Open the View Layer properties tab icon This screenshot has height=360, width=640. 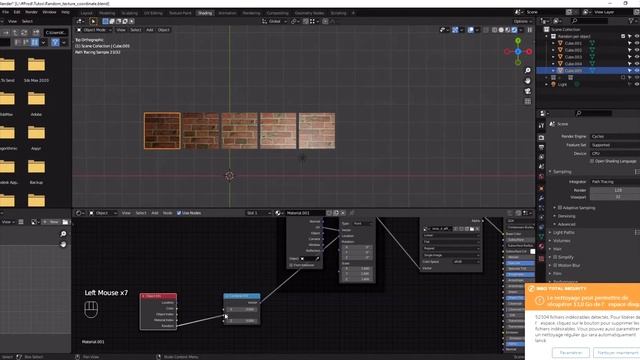tap(541, 157)
